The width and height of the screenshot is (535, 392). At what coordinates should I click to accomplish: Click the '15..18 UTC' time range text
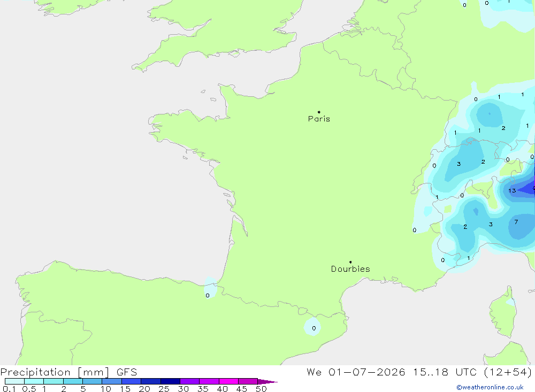pyautogui.click(x=445, y=372)
